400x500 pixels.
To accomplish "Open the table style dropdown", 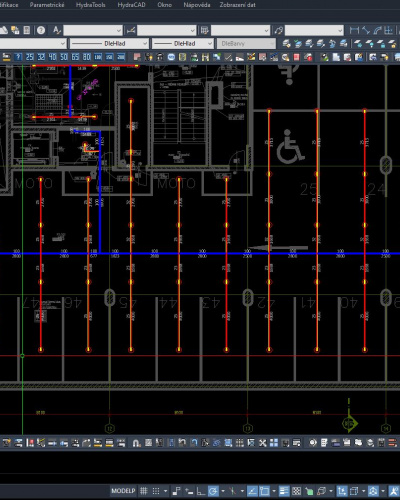I will click(x=240, y=31).
